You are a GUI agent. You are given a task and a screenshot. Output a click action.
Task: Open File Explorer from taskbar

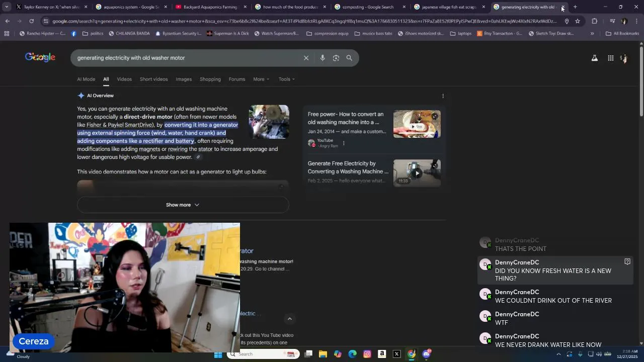pos(323,354)
